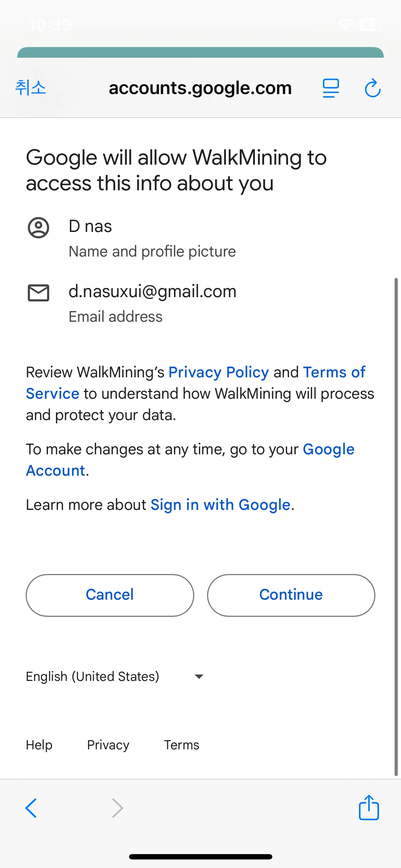Open WalkMining's Privacy Policy link
Image resolution: width=401 pixels, height=868 pixels.
pyautogui.click(x=219, y=372)
